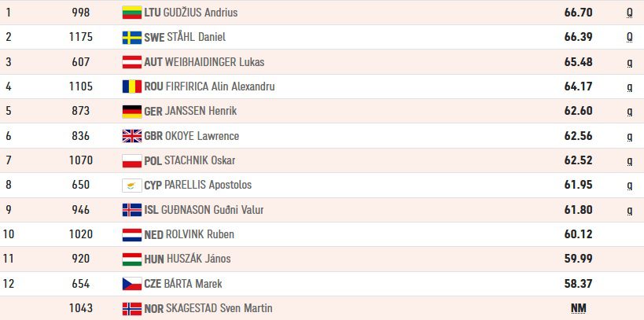Viewport: 644px width, 320px height.
Task: Click the NM result for SKAGESTAD
Action: [x=578, y=308]
